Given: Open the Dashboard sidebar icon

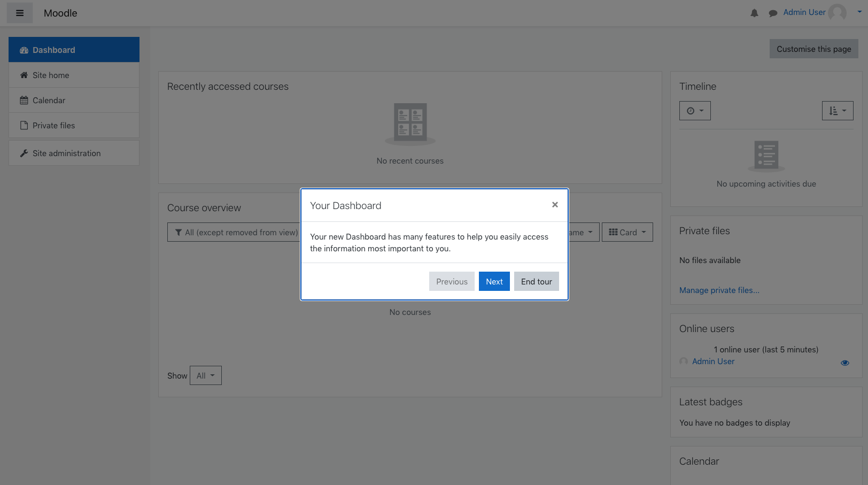Looking at the screenshot, I should 24,50.
